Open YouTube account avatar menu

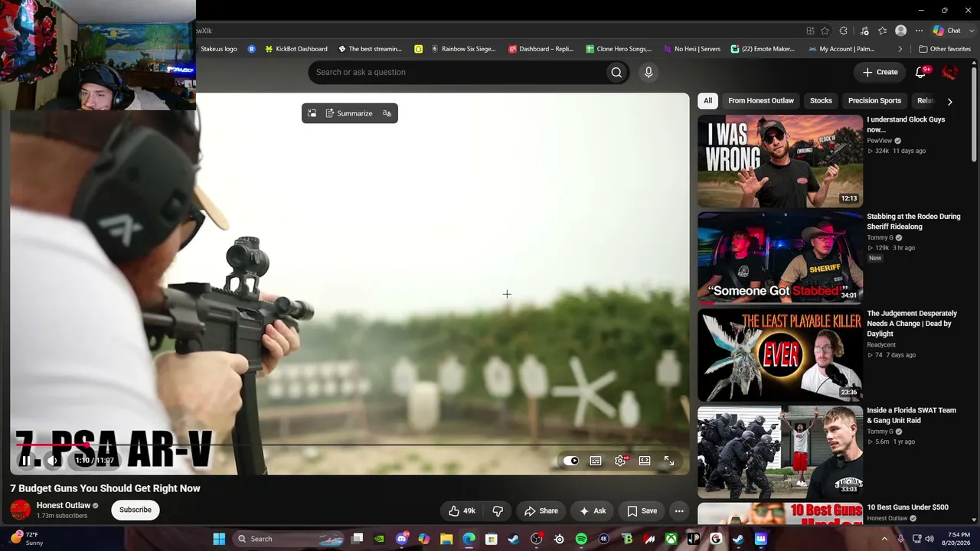(x=950, y=72)
